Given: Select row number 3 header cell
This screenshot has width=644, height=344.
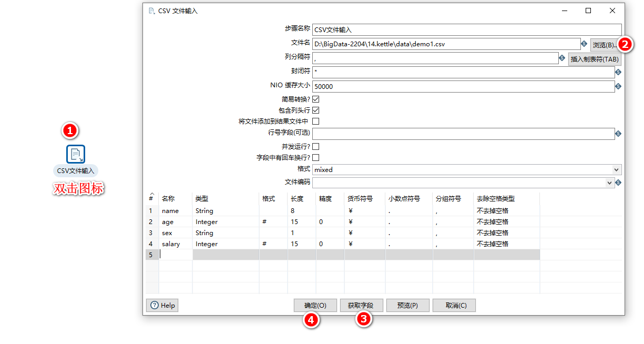Looking at the screenshot, I should [x=152, y=232].
